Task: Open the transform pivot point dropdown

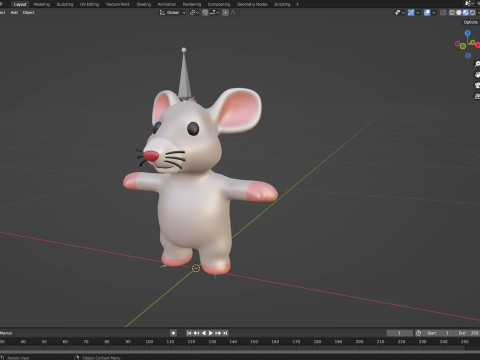Action: (194, 13)
